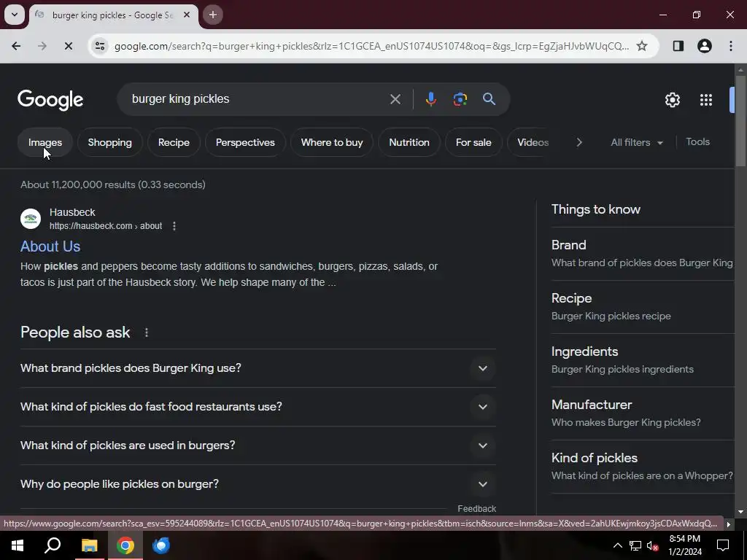Open the Chrome profile avatar

[705, 46]
